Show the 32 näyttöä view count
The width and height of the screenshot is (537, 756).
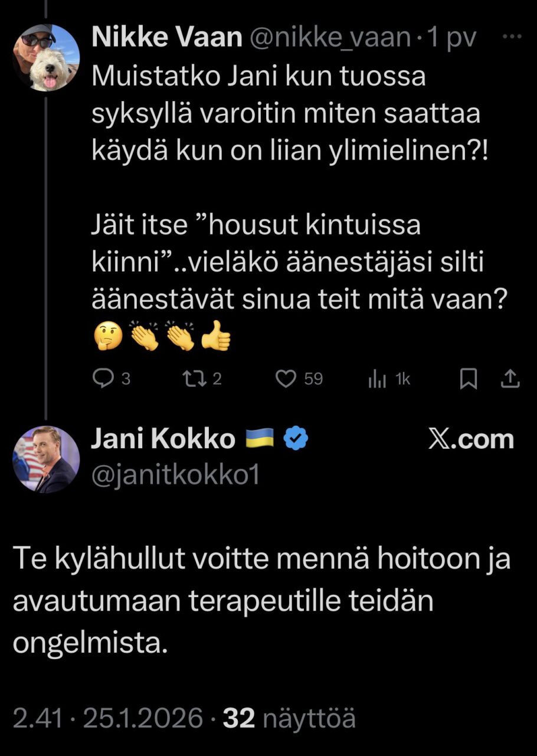[290, 718]
